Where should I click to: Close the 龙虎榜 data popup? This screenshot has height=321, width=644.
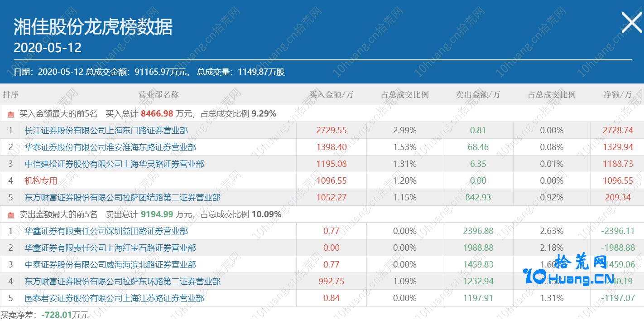pos(631,22)
